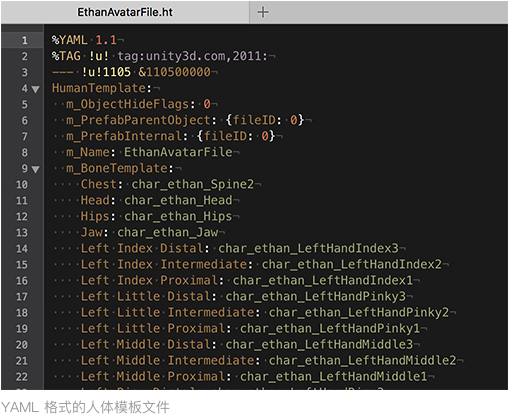Select line number 17 in gutter
This screenshot has width=508, height=418.
pyautogui.click(x=22, y=297)
